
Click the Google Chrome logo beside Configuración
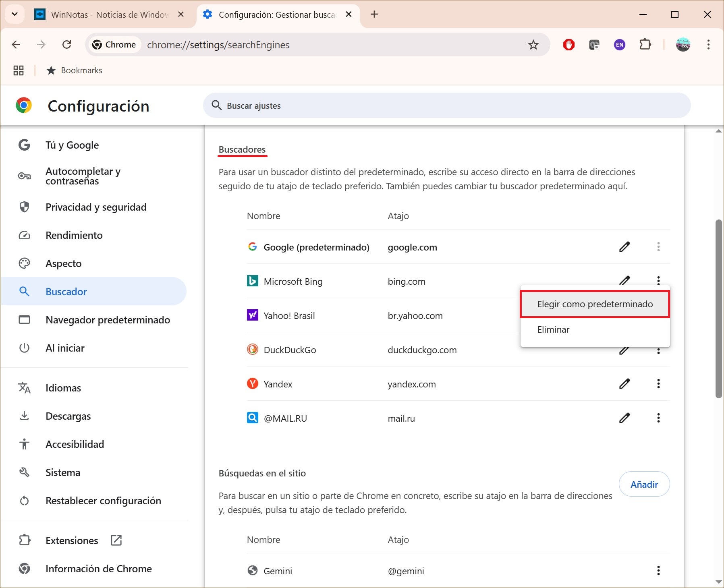coord(24,106)
